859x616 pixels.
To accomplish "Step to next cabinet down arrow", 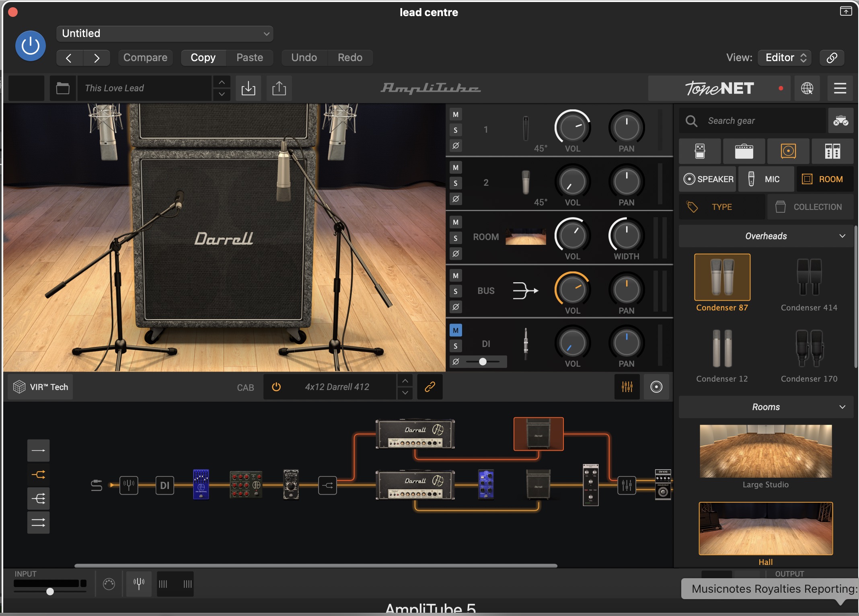I will [x=405, y=393].
